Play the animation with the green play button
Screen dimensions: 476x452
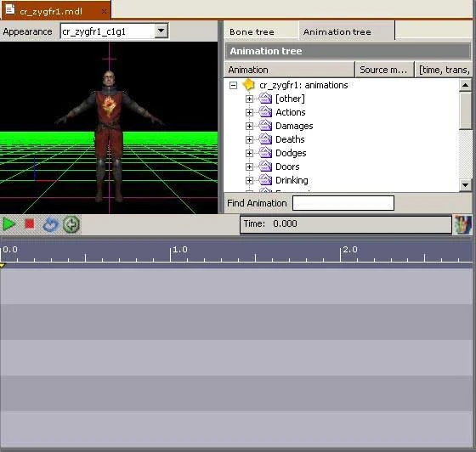point(8,224)
